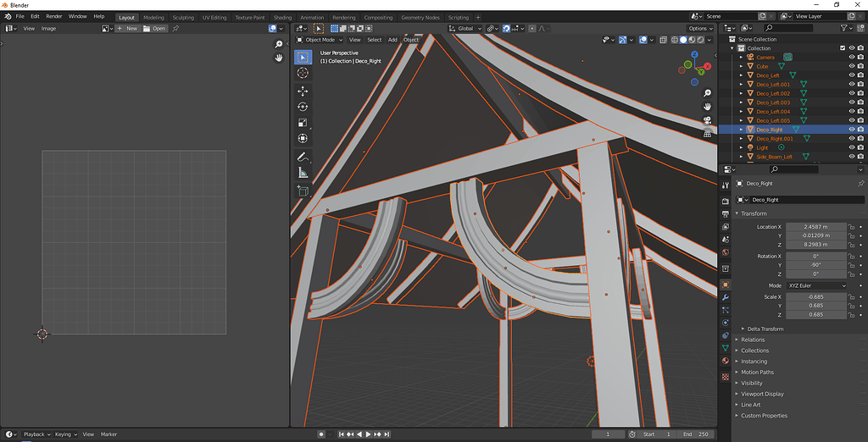Open the Physics properties tab

click(x=726, y=323)
